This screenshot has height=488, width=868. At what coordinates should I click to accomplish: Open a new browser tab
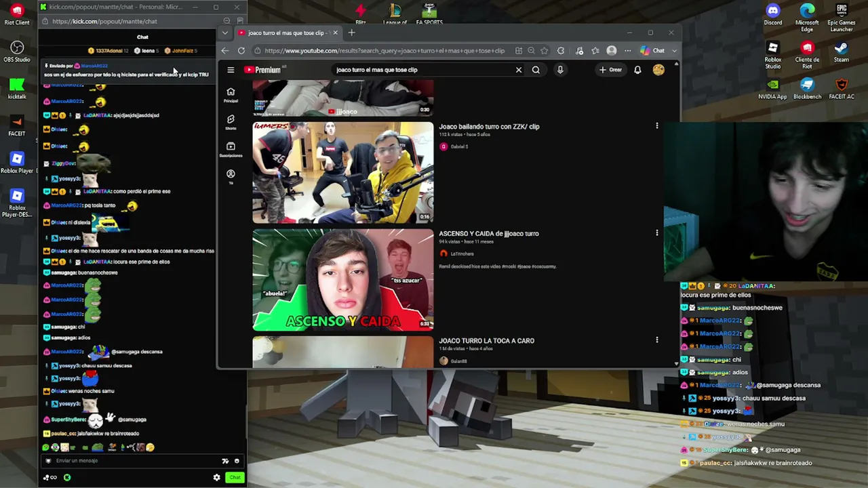point(351,33)
